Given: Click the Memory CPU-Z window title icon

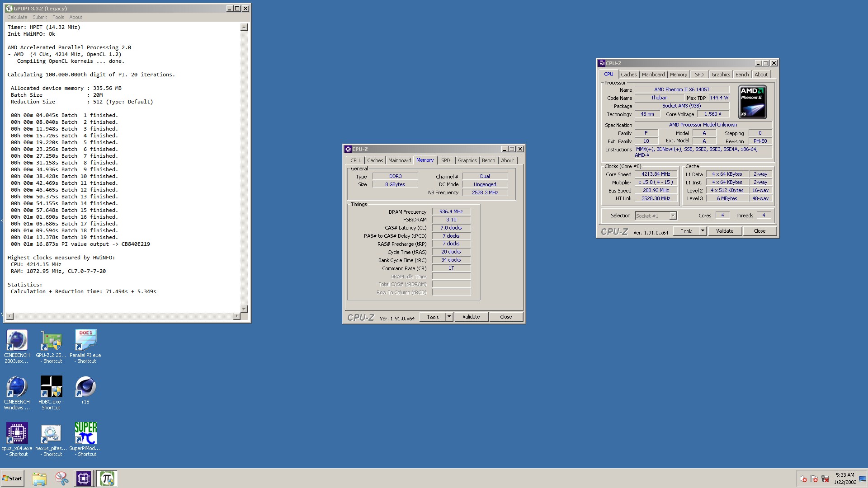Looking at the screenshot, I should pos(348,149).
